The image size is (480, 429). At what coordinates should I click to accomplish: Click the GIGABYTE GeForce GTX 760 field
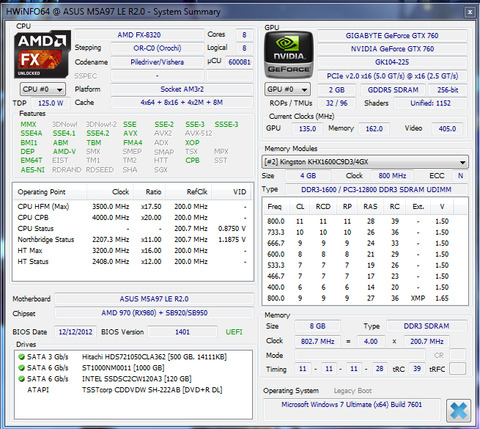pos(392,36)
